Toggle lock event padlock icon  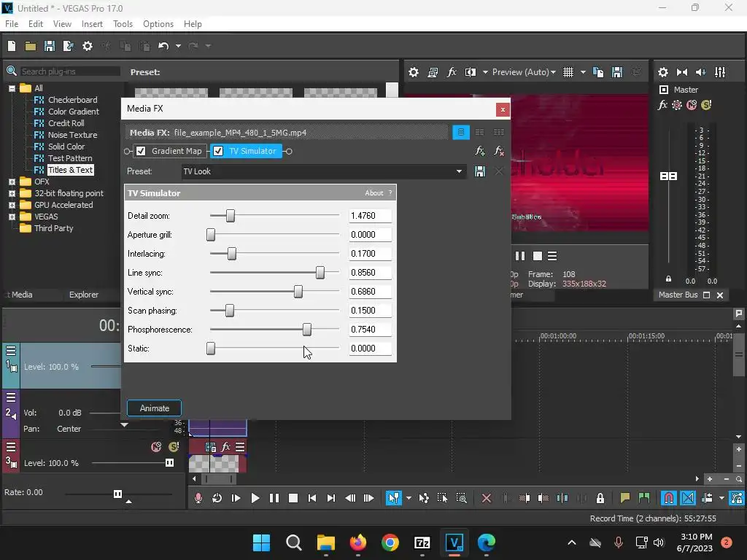(x=600, y=498)
